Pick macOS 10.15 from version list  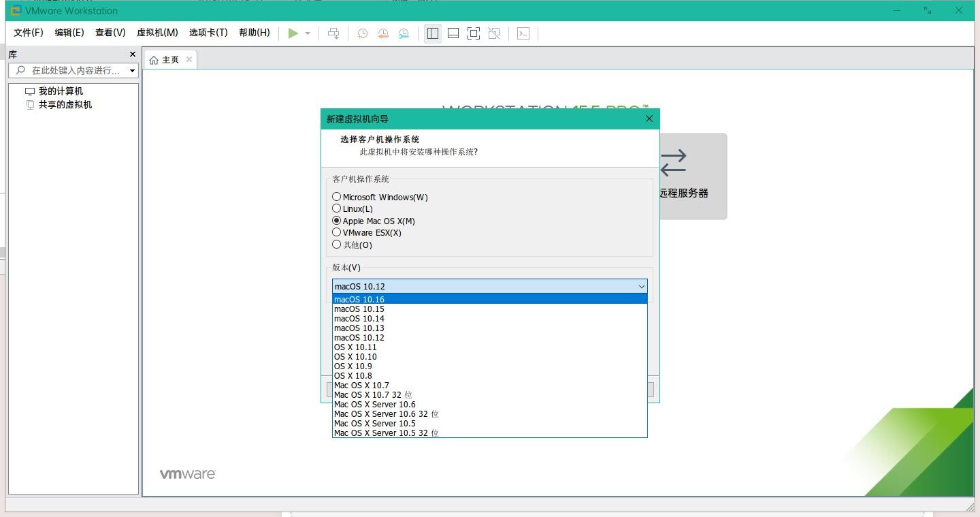click(359, 309)
